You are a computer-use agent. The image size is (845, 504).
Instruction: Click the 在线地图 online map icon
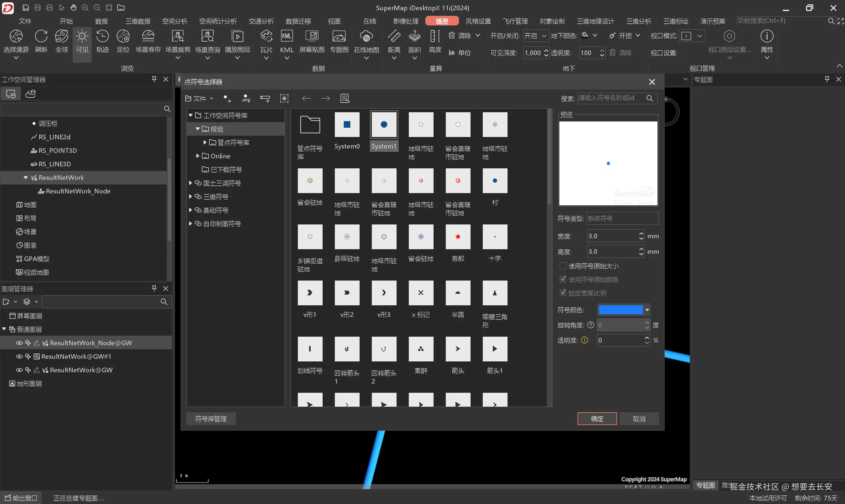366,36
